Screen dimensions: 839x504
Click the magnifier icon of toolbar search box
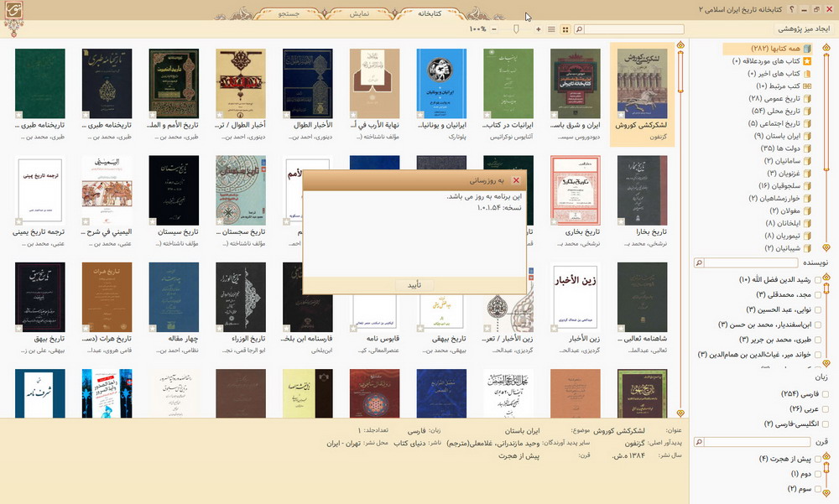click(x=578, y=29)
